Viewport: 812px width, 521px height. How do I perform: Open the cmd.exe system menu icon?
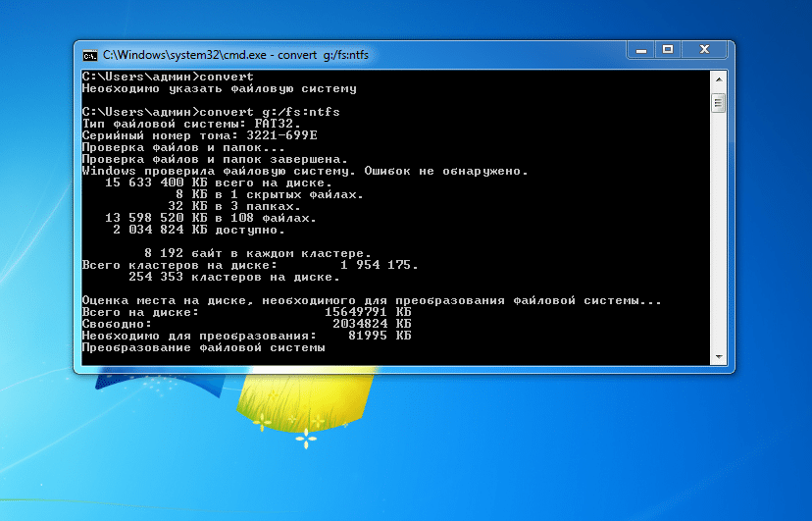click(90, 55)
